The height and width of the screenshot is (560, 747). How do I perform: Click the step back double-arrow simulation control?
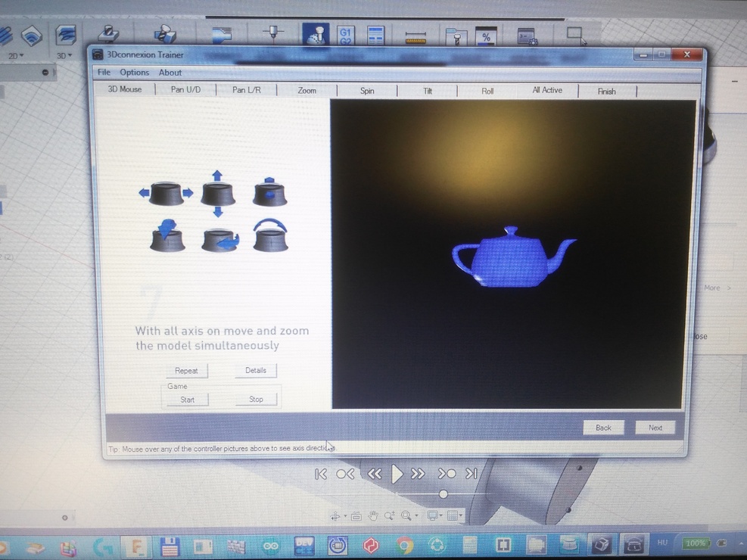[375, 474]
